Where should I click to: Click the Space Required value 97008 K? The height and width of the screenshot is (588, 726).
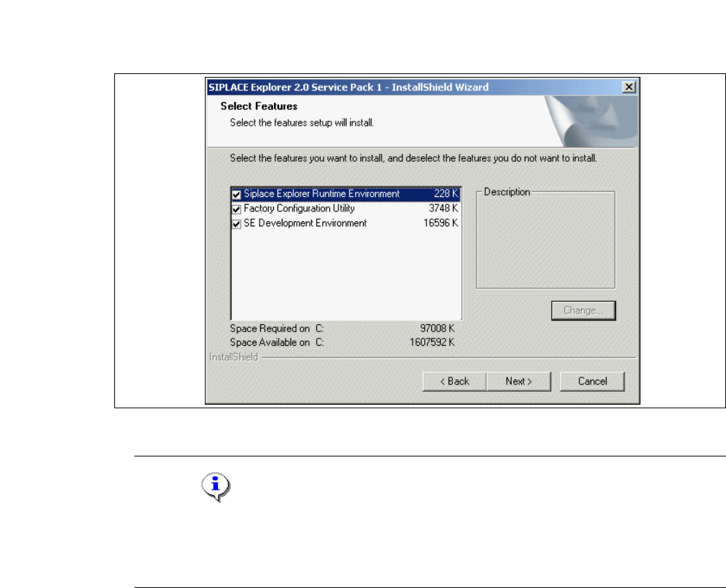click(437, 329)
